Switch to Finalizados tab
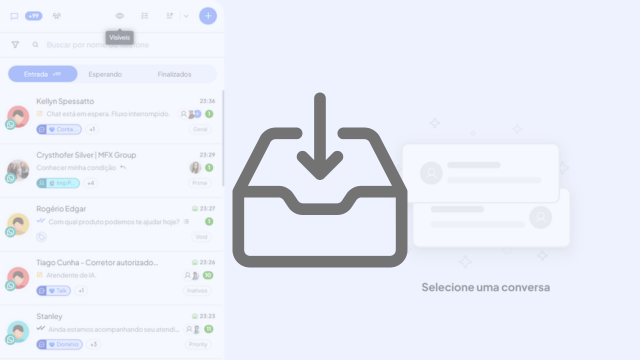 tap(174, 74)
